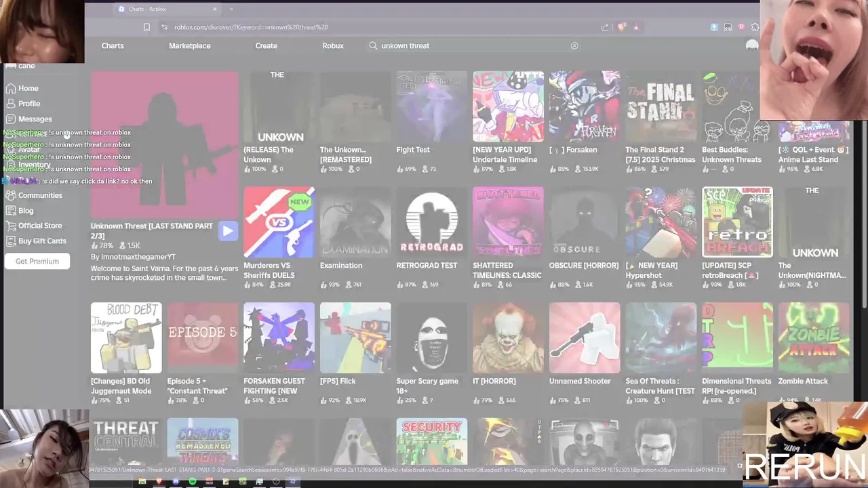Open "The Unkown(NIGHTMA..." game tile

tap(814, 237)
